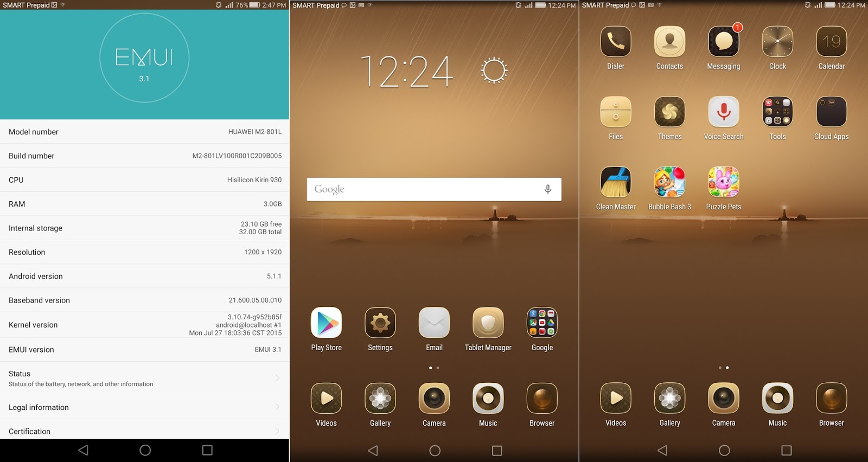Screen dimensions: 868x462
Task: Open Browser in middle screen dock
Action: (x=542, y=399)
